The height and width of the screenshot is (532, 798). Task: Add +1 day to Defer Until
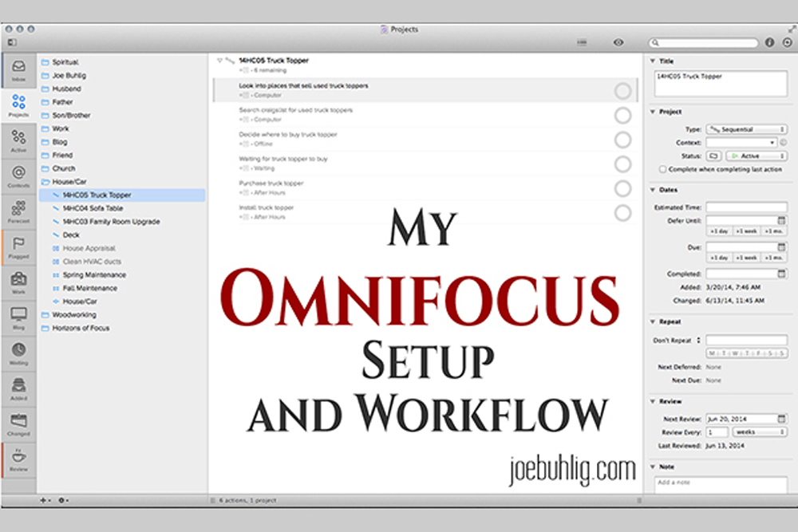(x=719, y=231)
